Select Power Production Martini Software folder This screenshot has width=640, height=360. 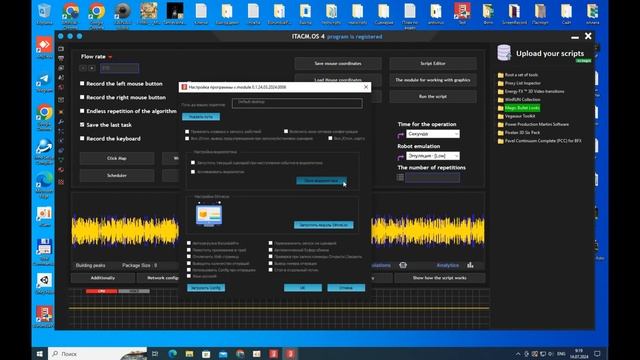click(x=537, y=124)
